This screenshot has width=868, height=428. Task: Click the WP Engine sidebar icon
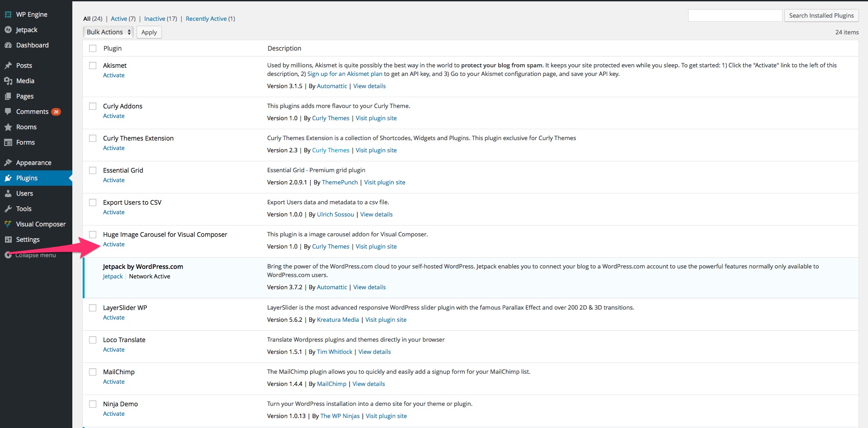[x=8, y=14]
